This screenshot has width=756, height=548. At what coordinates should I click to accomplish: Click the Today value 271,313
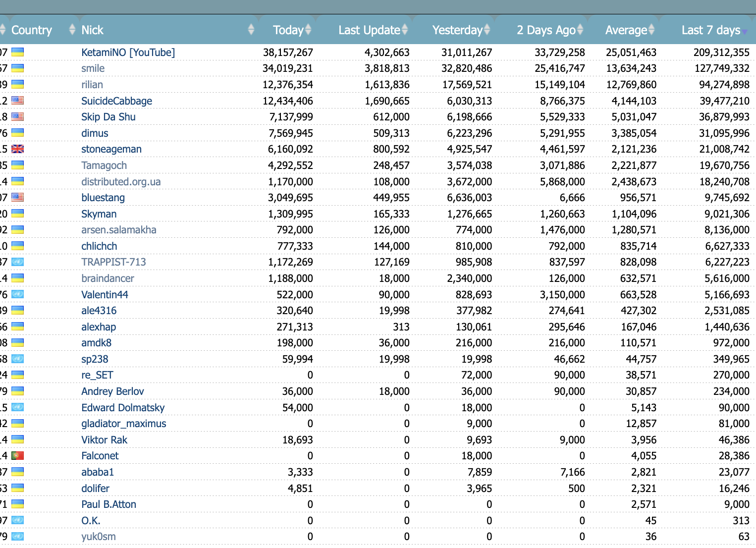[x=295, y=327]
